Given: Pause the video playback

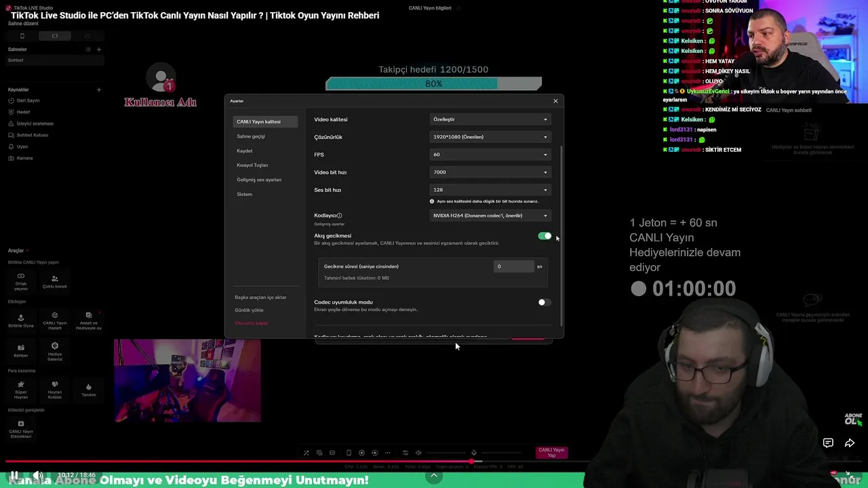Looking at the screenshot, I should (x=14, y=475).
